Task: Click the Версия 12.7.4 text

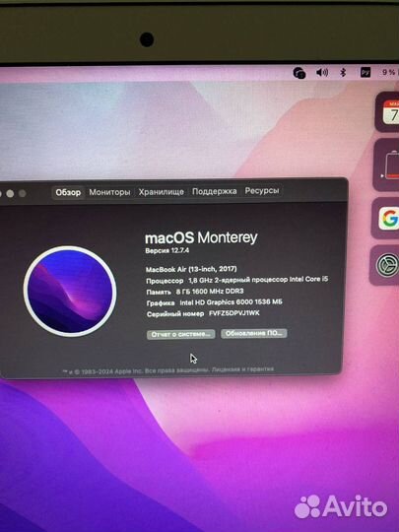Action: click(167, 251)
